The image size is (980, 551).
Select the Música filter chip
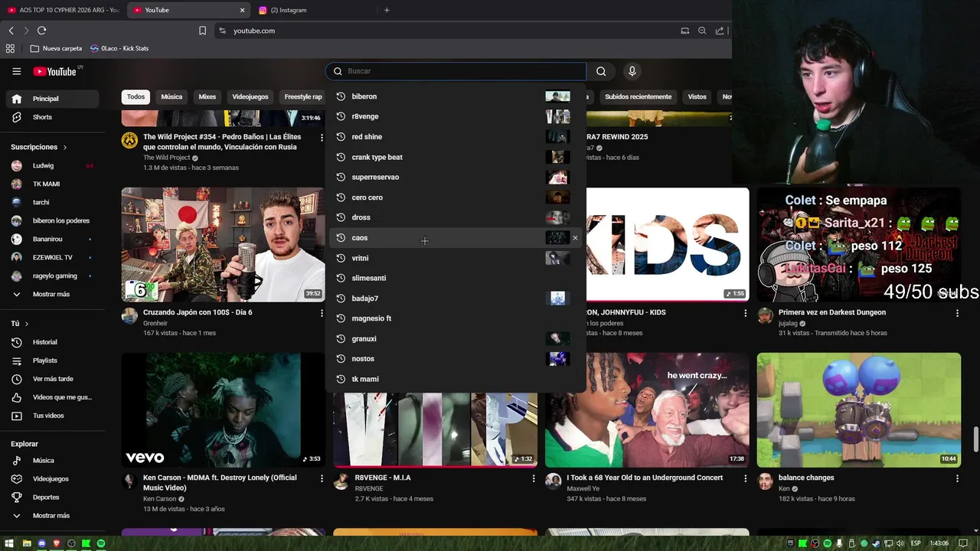[171, 97]
